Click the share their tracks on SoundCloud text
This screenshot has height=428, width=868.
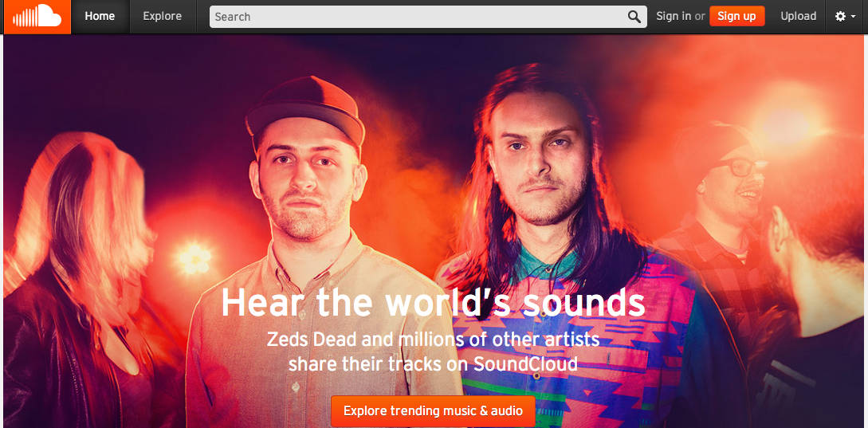(433, 364)
